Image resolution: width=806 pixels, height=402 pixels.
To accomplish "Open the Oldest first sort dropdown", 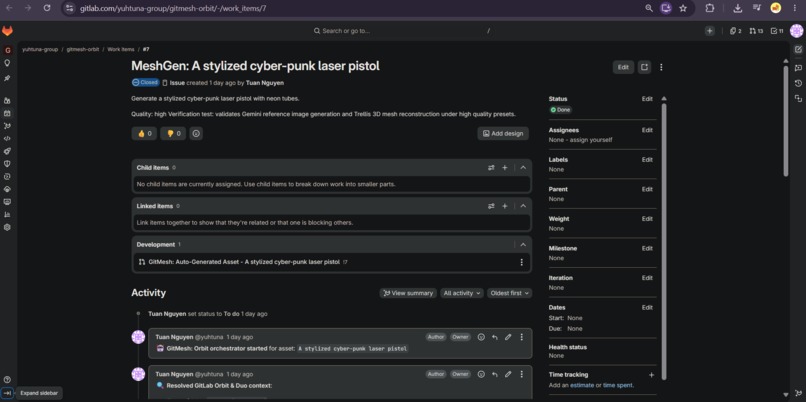I will point(509,293).
